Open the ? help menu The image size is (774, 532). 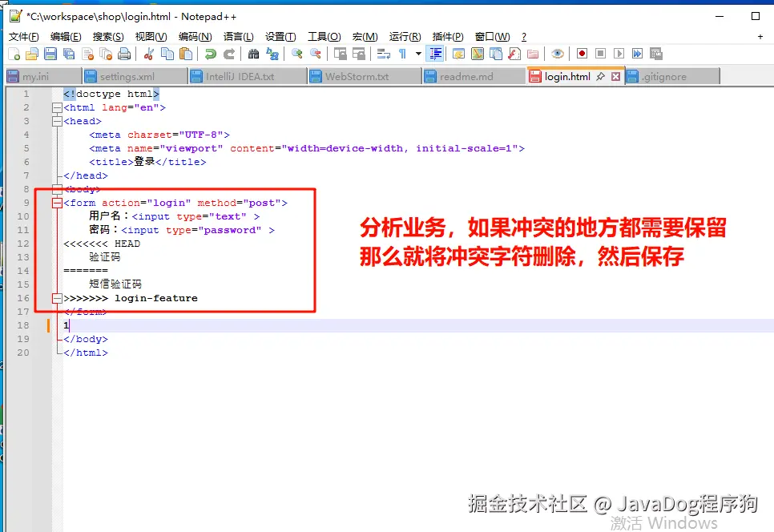pos(524,37)
